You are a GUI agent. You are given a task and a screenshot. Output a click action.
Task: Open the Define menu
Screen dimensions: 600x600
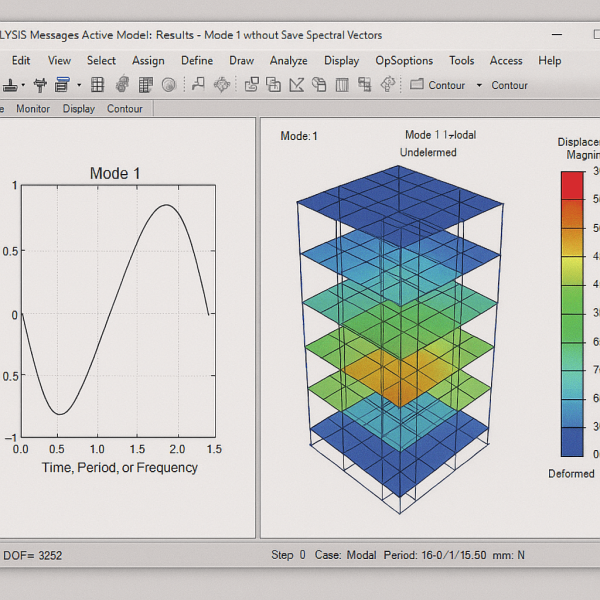click(197, 61)
